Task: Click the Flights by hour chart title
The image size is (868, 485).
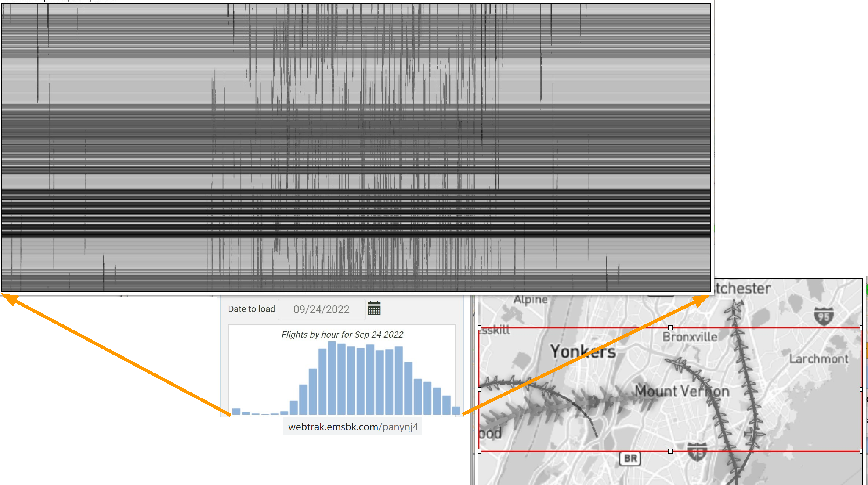Action: click(x=342, y=335)
